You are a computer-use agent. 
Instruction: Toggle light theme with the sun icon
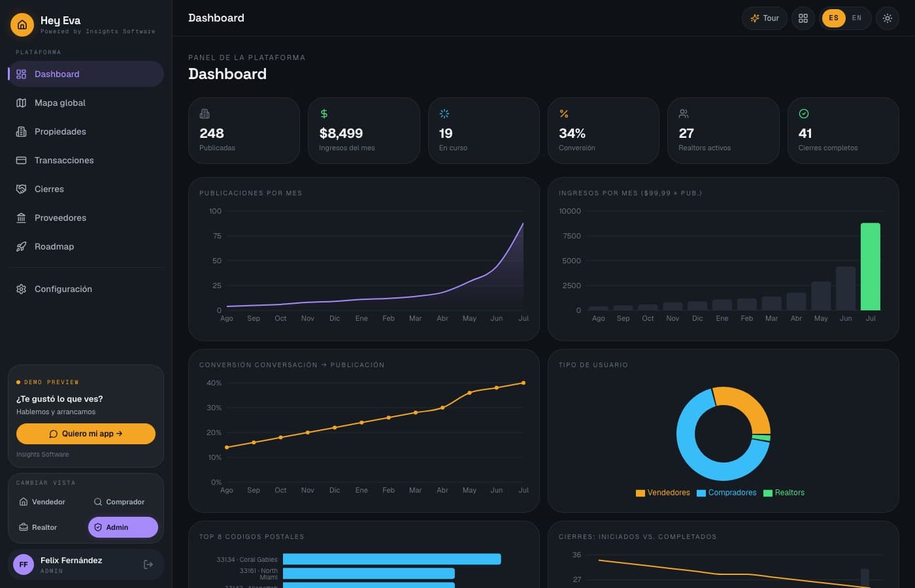[x=887, y=18]
